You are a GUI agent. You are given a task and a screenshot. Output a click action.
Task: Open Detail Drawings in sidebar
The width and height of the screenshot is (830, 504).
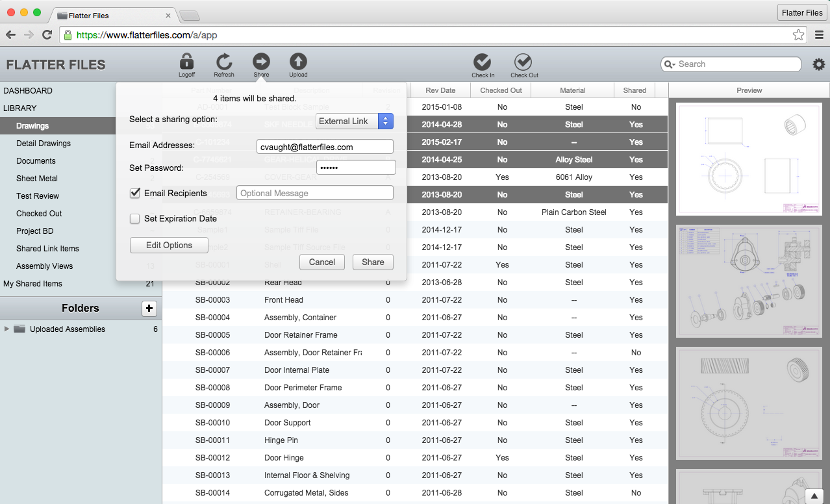tap(44, 144)
